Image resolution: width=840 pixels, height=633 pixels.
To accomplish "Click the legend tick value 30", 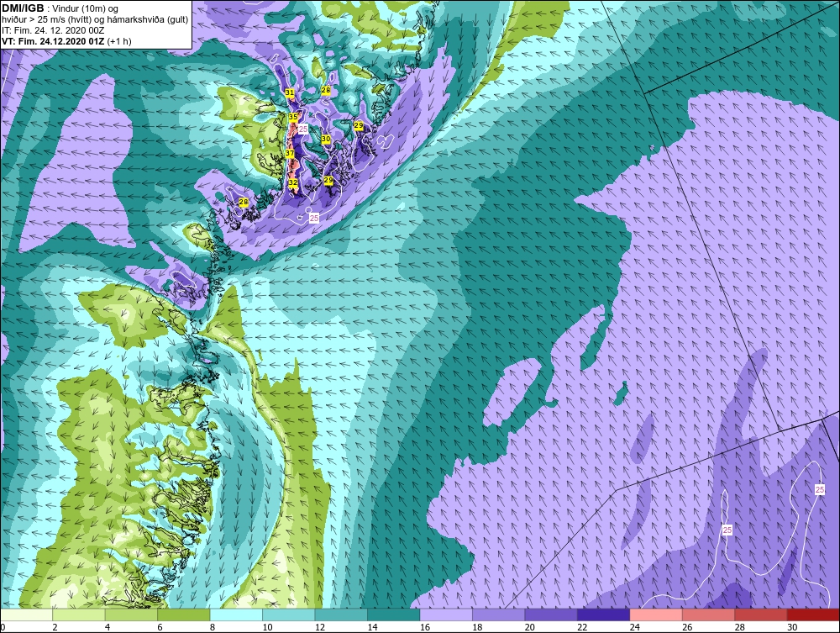I will [x=792, y=627].
